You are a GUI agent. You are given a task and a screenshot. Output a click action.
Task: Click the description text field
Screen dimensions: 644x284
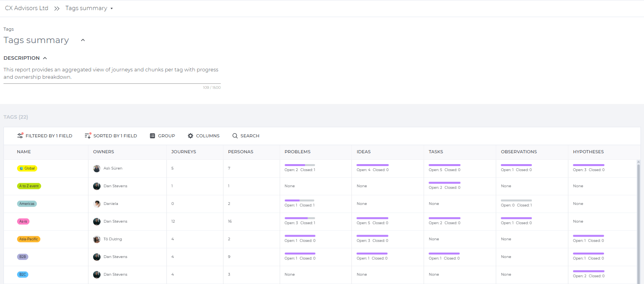point(112,73)
